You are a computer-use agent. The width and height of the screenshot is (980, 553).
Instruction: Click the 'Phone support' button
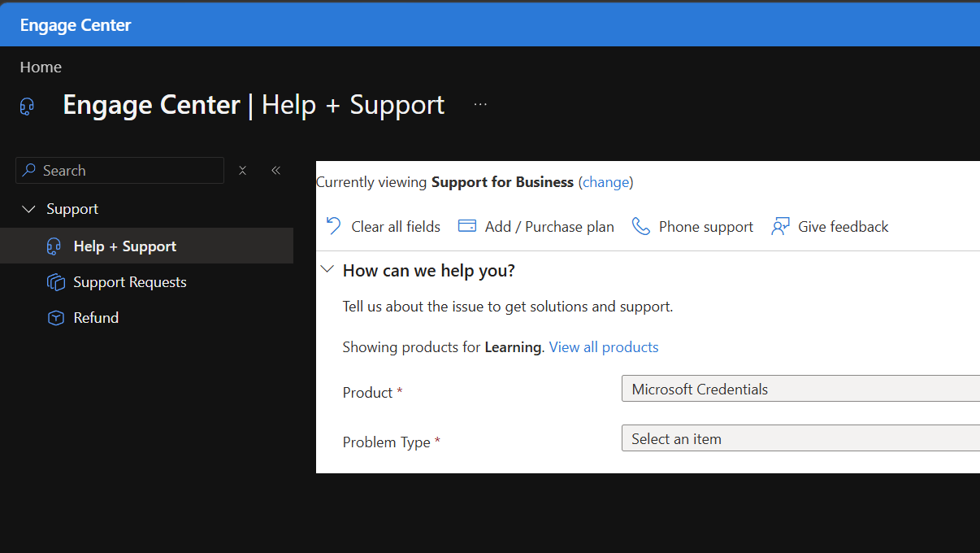[692, 227]
